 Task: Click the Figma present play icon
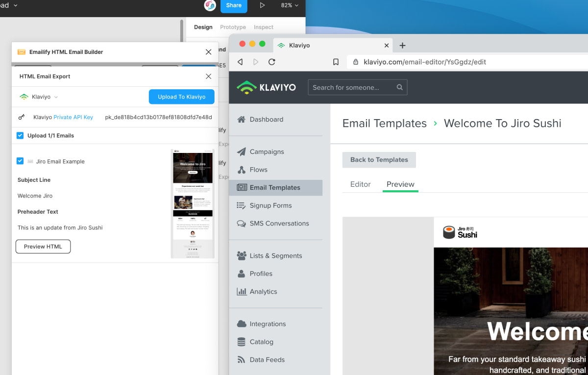262,5
